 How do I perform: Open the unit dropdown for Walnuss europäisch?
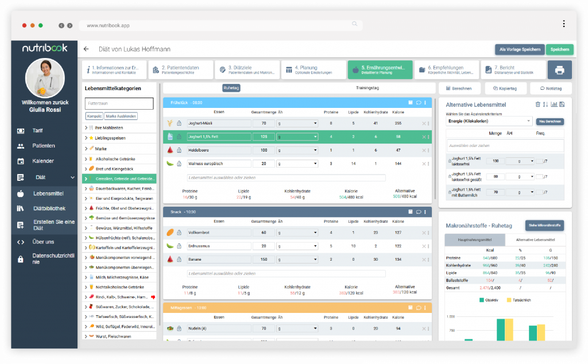pyautogui.click(x=297, y=164)
